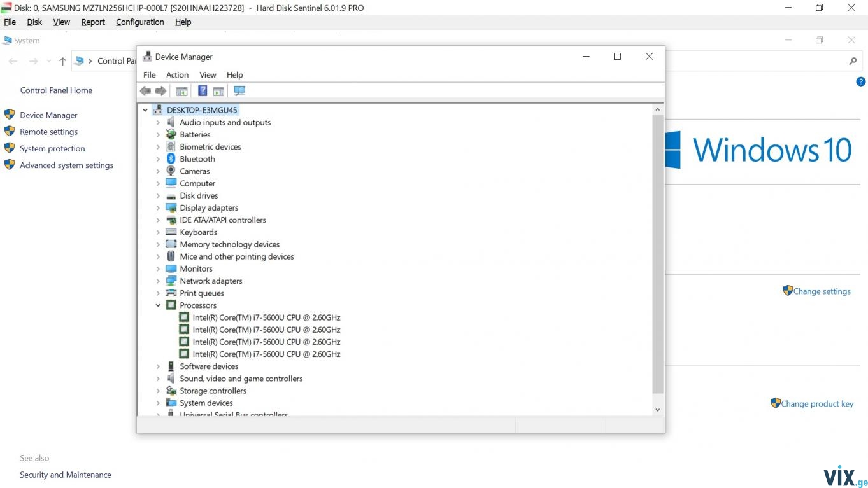The width and height of the screenshot is (868, 488).
Task: Expand Storage controllers
Action: [158, 391]
